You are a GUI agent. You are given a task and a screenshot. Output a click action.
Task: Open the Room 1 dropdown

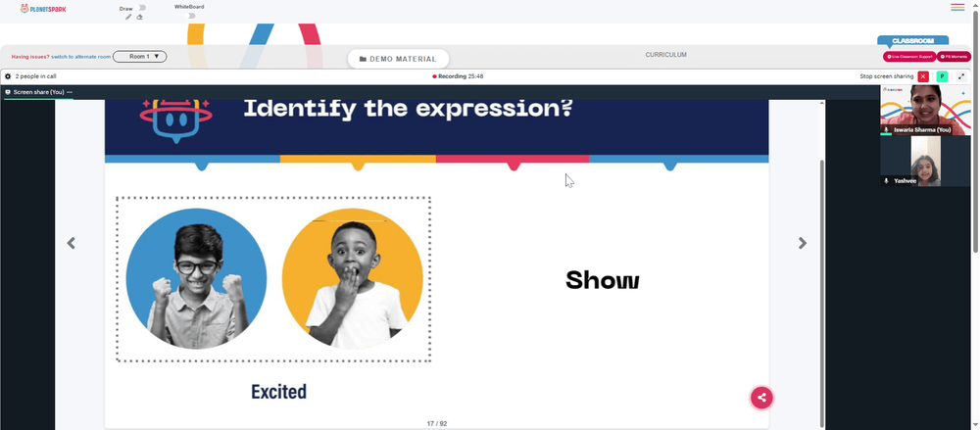(140, 56)
